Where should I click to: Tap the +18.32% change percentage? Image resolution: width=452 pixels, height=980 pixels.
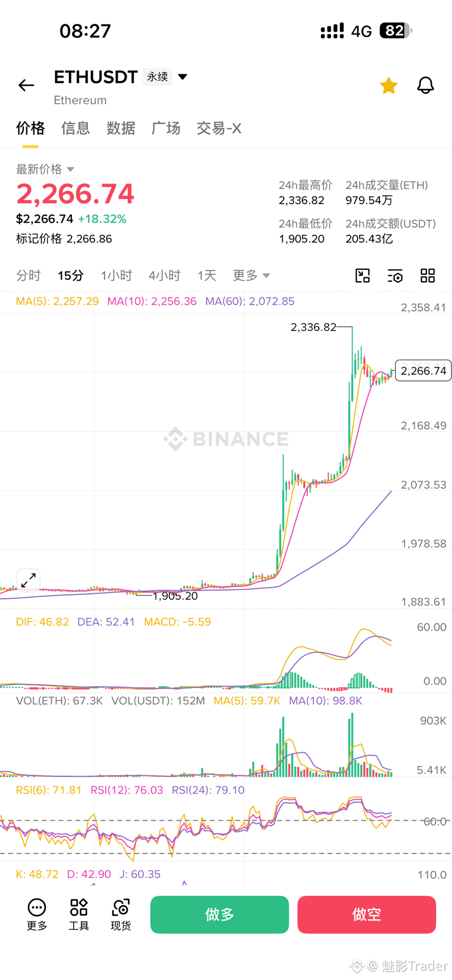point(102,219)
